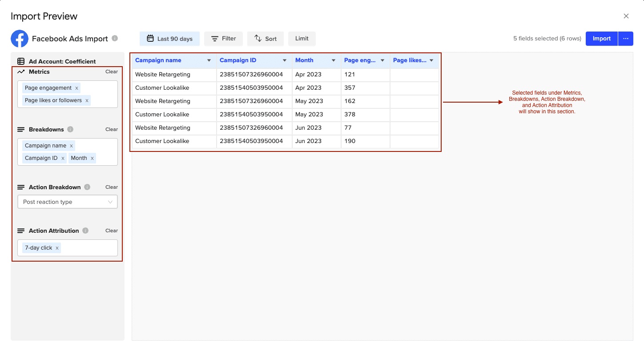Expand the Campaign ID column menu

coord(285,60)
